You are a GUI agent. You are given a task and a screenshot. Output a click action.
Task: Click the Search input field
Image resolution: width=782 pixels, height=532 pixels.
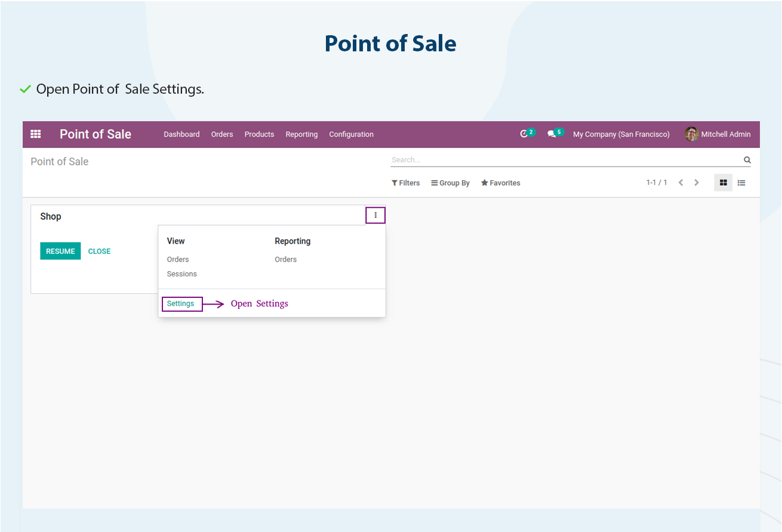[x=566, y=160]
